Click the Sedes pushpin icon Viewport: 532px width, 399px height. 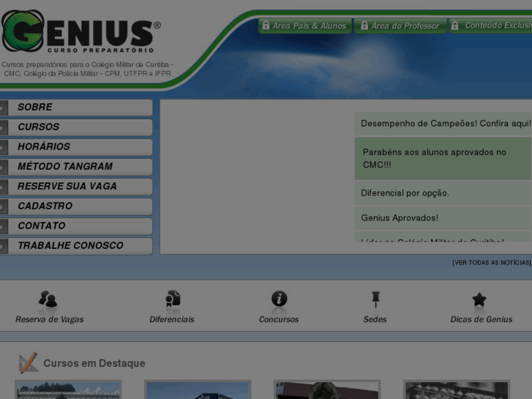[x=375, y=299]
